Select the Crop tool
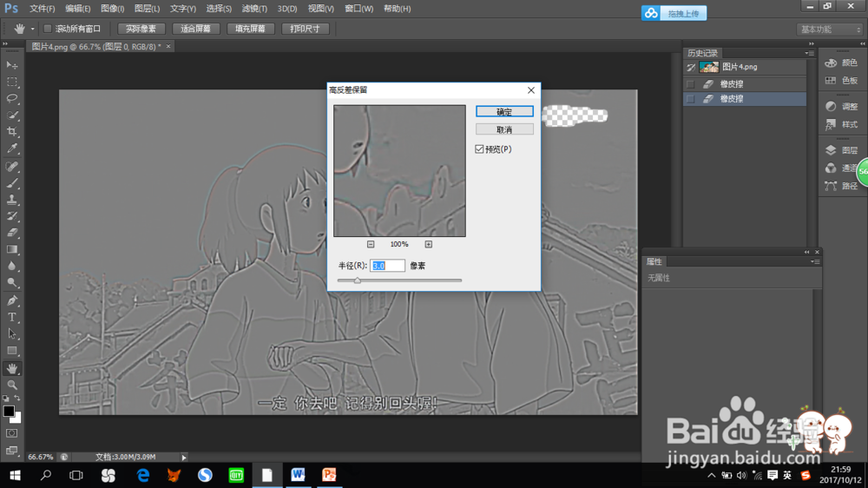This screenshot has width=868, height=488. click(x=12, y=132)
